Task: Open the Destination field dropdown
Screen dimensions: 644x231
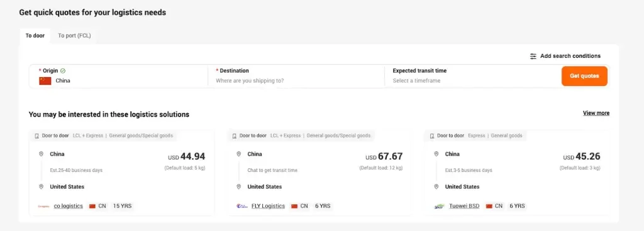Action: pyautogui.click(x=296, y=76)
